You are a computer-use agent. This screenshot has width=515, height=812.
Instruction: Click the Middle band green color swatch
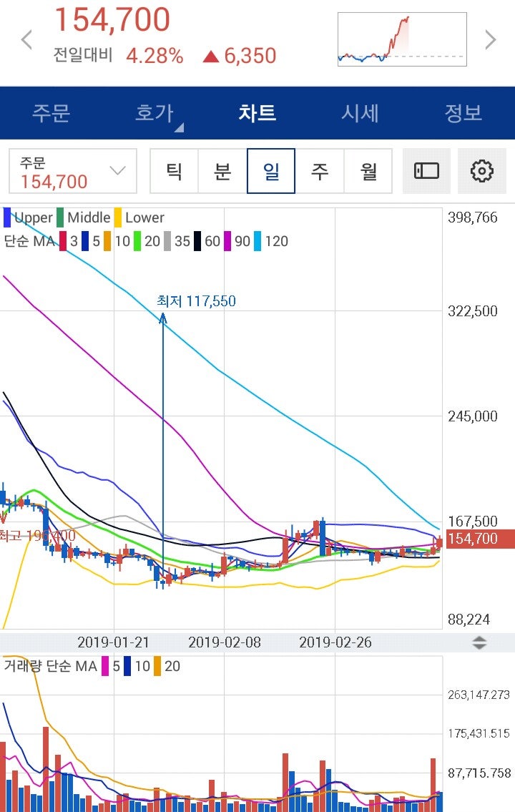click(61, 217)
